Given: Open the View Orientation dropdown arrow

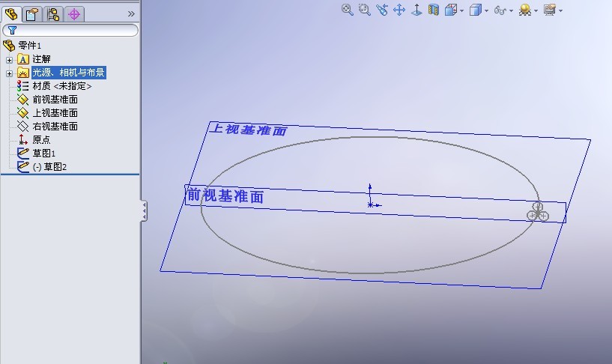Looking at the screenshot, I should (461, 11).
